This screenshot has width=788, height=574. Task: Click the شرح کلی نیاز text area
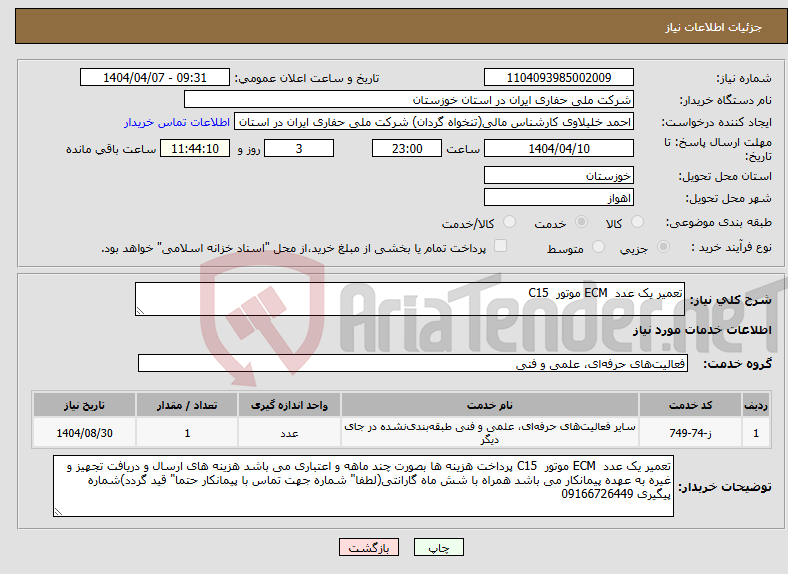(410, 299)
